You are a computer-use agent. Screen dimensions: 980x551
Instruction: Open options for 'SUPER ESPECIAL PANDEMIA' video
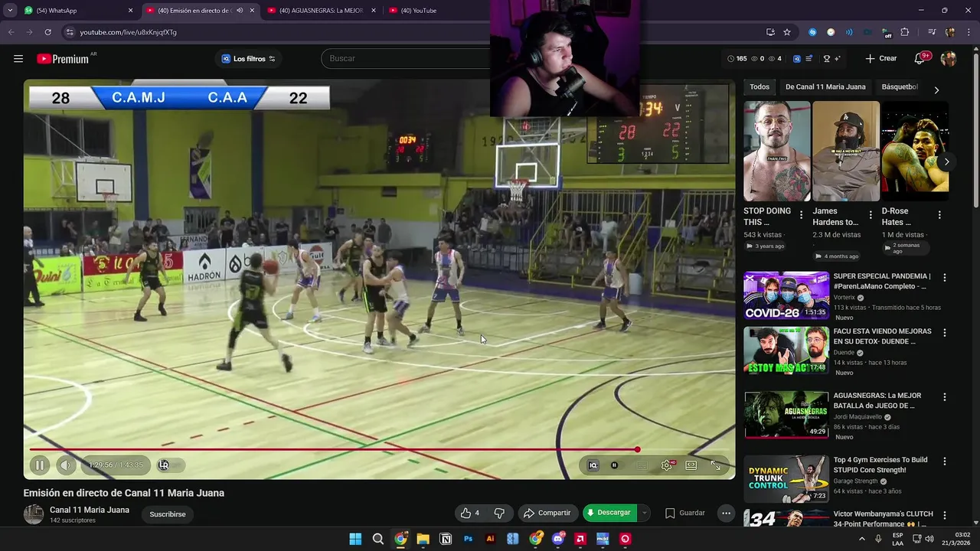945,278
